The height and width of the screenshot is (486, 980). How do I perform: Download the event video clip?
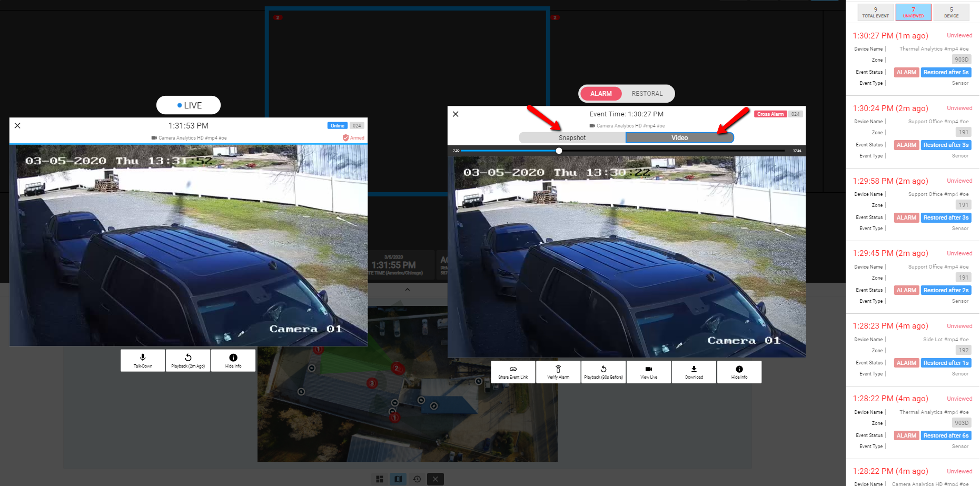pos(694,372)
